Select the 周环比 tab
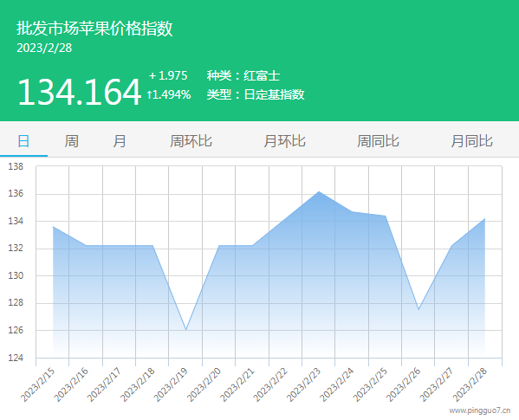Screen dimensions: 519x420 coord(191,141)
